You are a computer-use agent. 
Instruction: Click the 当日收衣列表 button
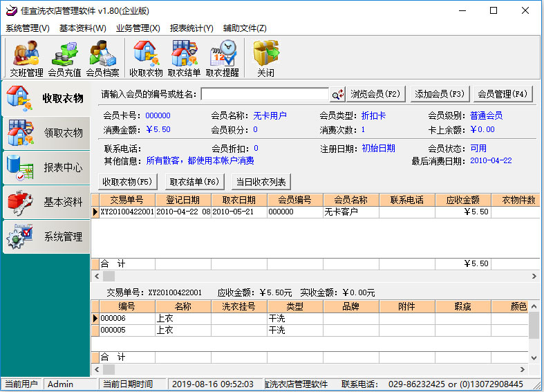(261, 182)
